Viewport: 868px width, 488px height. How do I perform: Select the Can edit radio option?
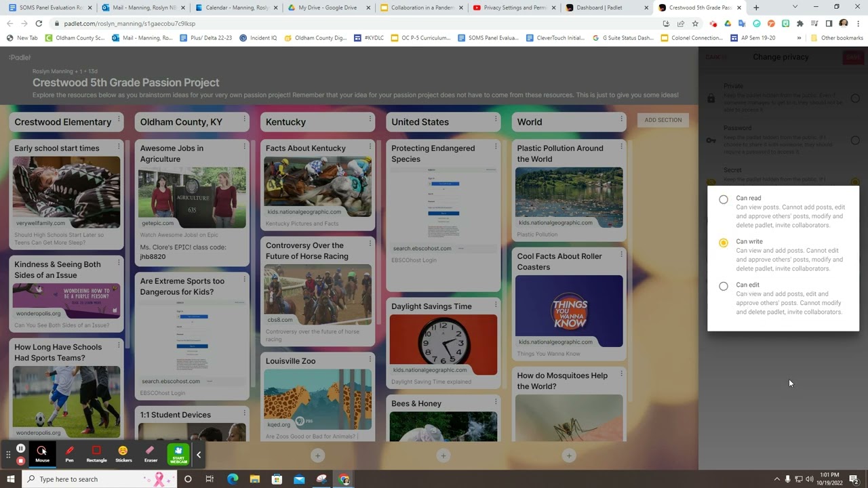point(724,286)
